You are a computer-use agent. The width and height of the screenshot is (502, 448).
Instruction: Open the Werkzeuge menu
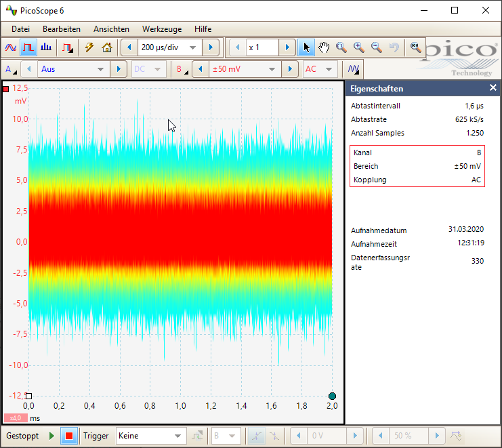point(162,29)
